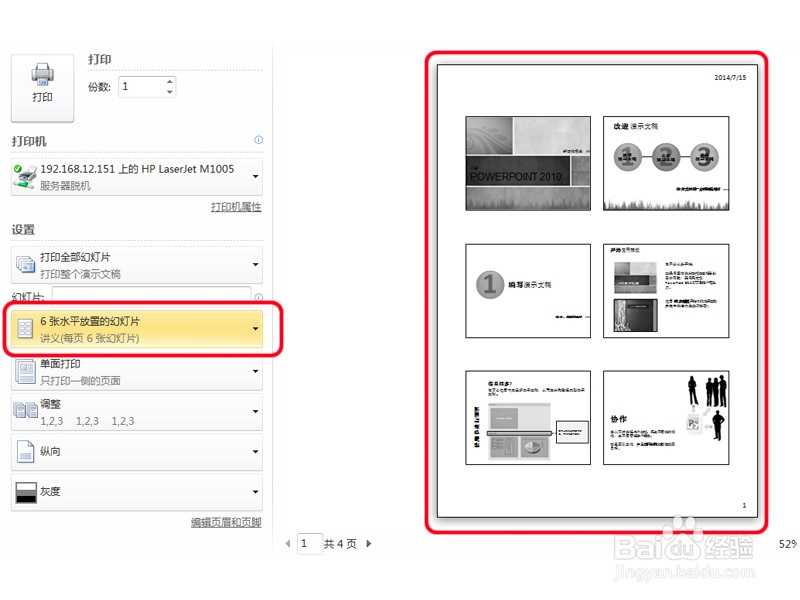Click the POWERPOINT 2010 title slide thumbnail

[528, 163]
